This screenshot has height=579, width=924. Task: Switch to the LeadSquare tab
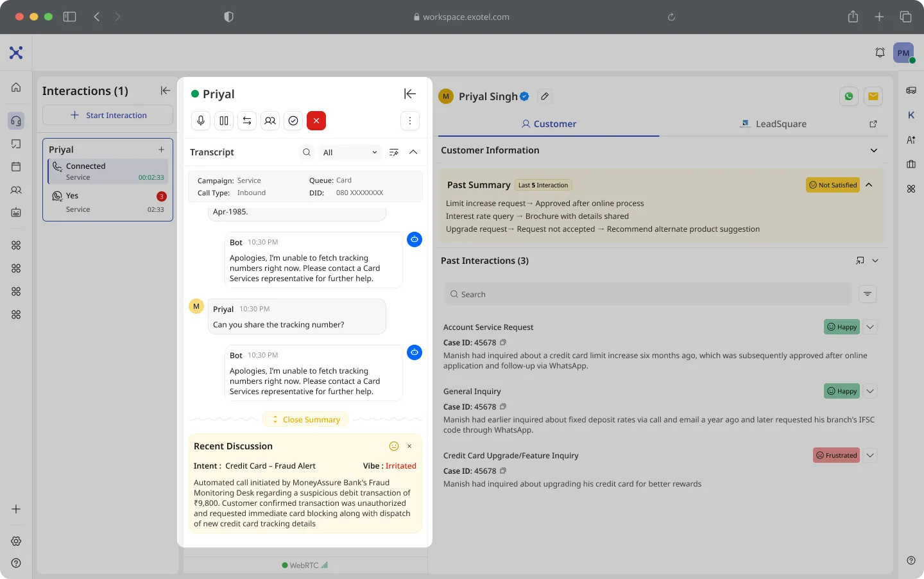[x=773, y=124]
